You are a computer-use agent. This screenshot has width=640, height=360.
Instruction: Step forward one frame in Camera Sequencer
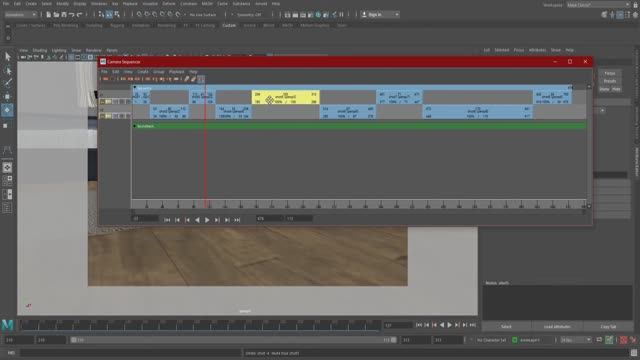(x=217, y=220)
